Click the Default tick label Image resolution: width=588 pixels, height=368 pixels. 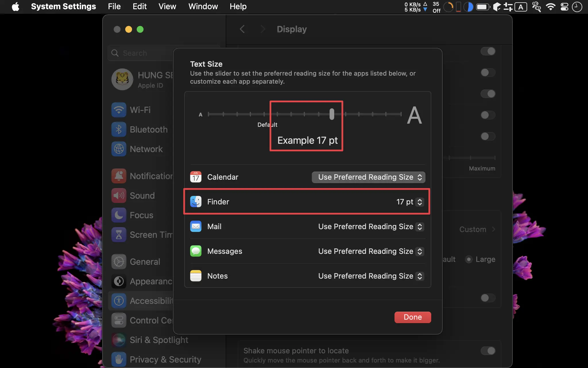coord(267,125)
